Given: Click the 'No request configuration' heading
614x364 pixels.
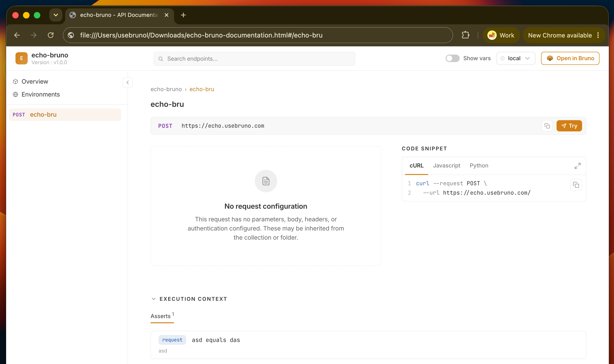Looking at the screenshot, I should [x=266, y=206].
